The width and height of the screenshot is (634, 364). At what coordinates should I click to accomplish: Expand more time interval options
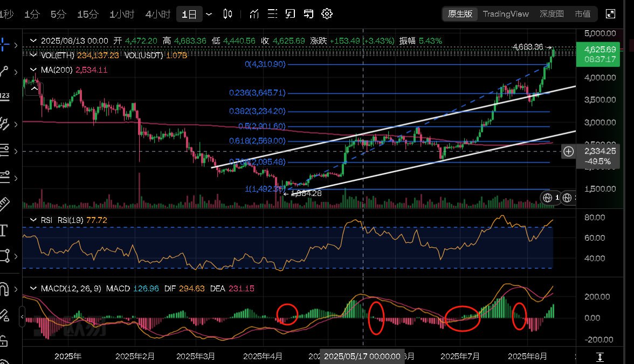tap(209, 14)
